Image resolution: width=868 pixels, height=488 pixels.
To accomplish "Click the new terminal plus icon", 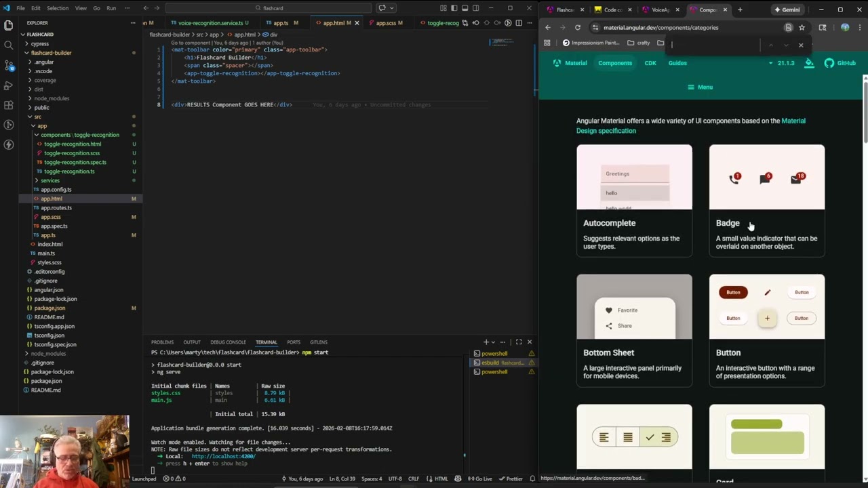I will click(x=486, y=342).
